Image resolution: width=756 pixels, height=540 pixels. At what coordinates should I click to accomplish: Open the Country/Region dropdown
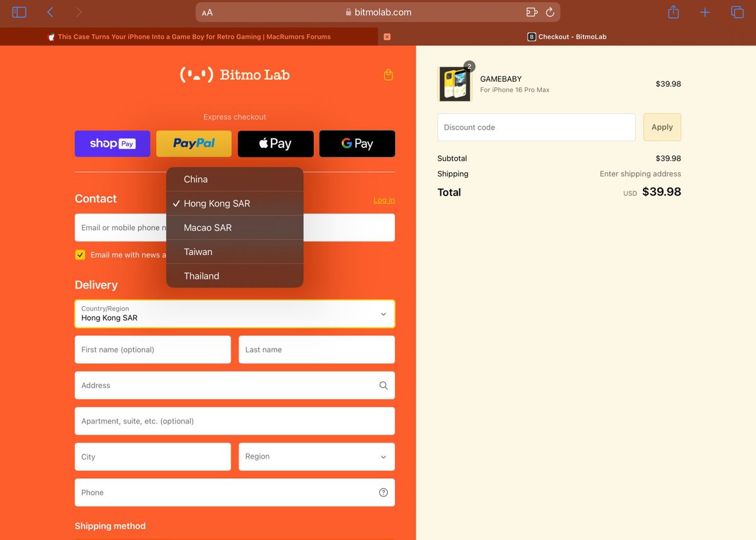(x=235, y=314)
